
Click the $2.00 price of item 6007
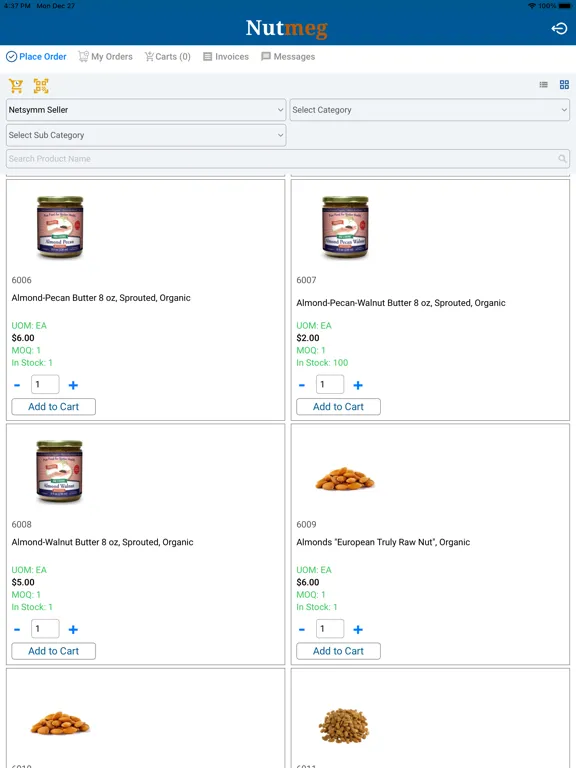point(308,338)
